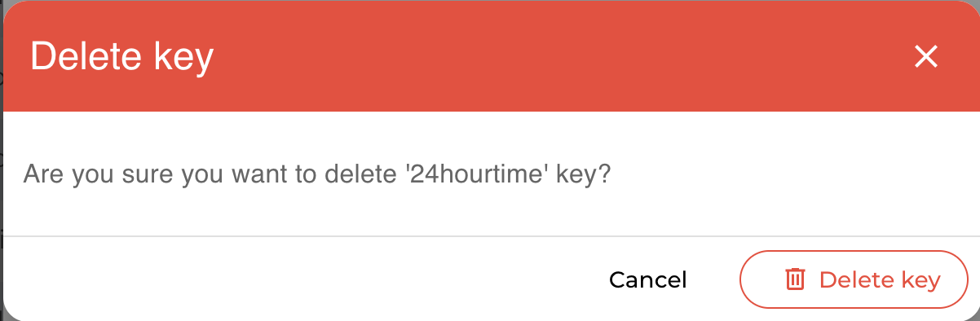
Task: Click the red trash icon inside Delete button
Action: tap(795, 279)
